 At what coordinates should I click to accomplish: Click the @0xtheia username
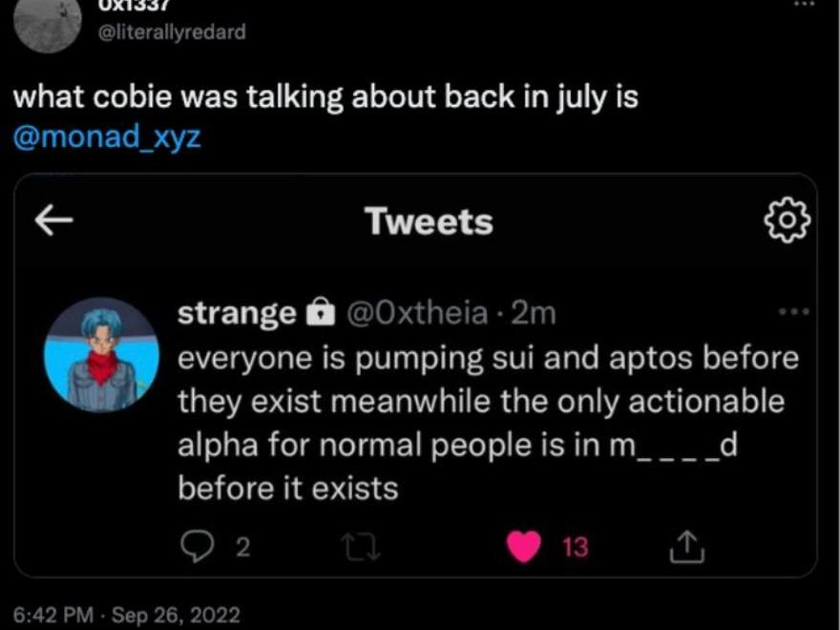(x=422, y=312)
